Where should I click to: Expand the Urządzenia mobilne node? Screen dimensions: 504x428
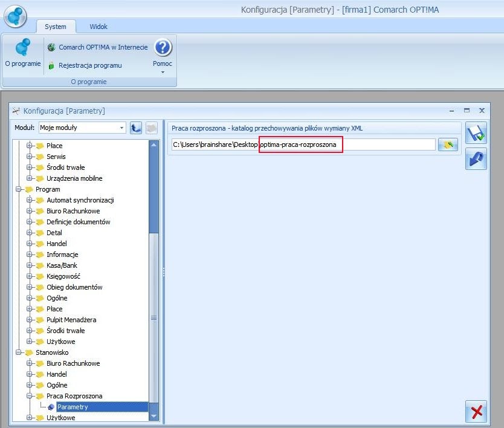(x=29, y=178)
